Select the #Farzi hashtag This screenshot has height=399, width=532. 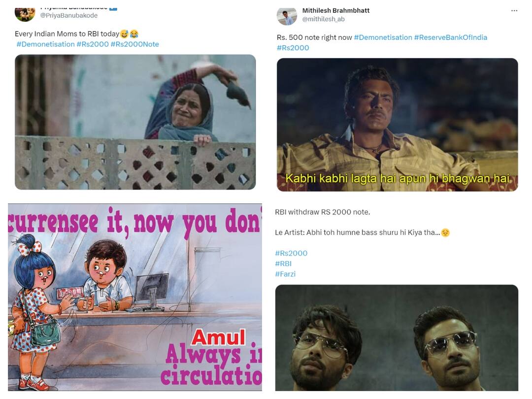285,274
